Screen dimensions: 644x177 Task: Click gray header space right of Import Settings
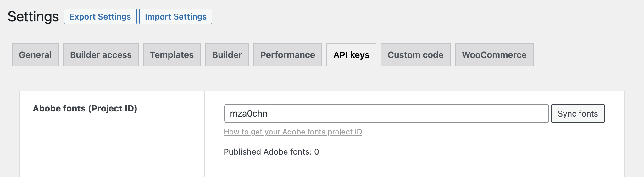(x=409, y=17)
